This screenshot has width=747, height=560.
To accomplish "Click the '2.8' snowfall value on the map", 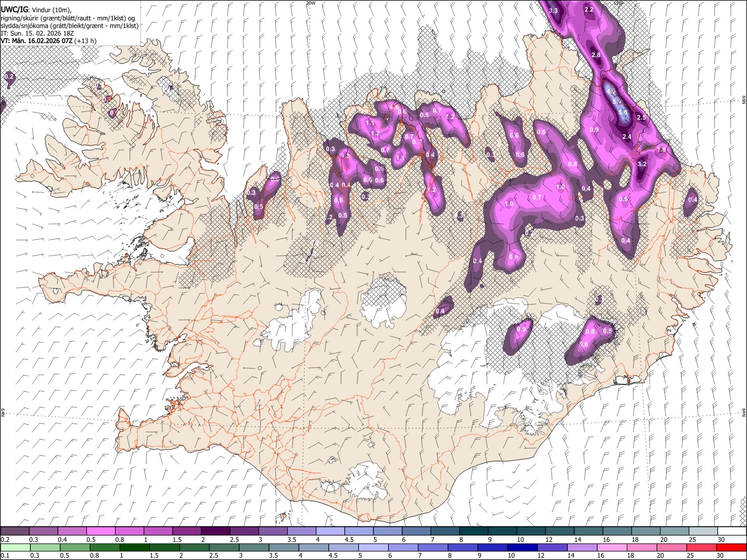I will coord(596,55).
